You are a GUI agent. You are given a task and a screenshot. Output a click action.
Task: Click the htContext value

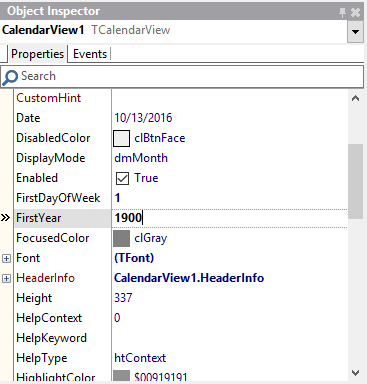click(140, 358)
